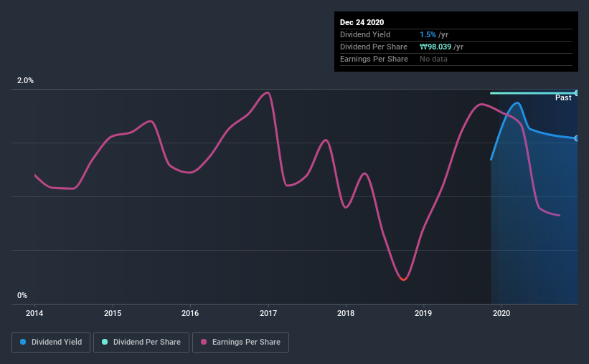Toggle the Dividend Per Share legend button
This screenshot has width=589, height=364.
point(141,343)
